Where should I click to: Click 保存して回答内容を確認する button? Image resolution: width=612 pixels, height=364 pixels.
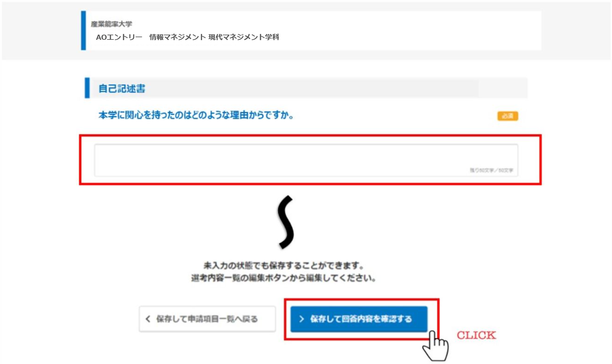pos(359,319)
